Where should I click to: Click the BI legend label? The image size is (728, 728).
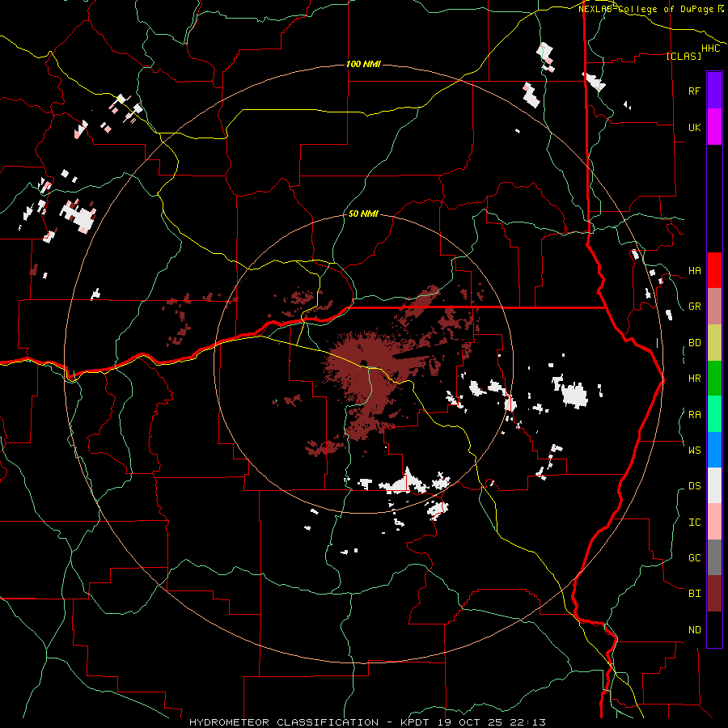click(694, 594)
